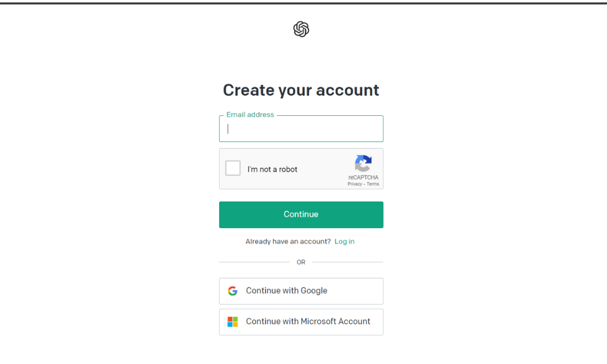Click the dark bar at the page top
The width and height of the screenshot is (607, 364).
pyautogui.click(x=303, y=2)
